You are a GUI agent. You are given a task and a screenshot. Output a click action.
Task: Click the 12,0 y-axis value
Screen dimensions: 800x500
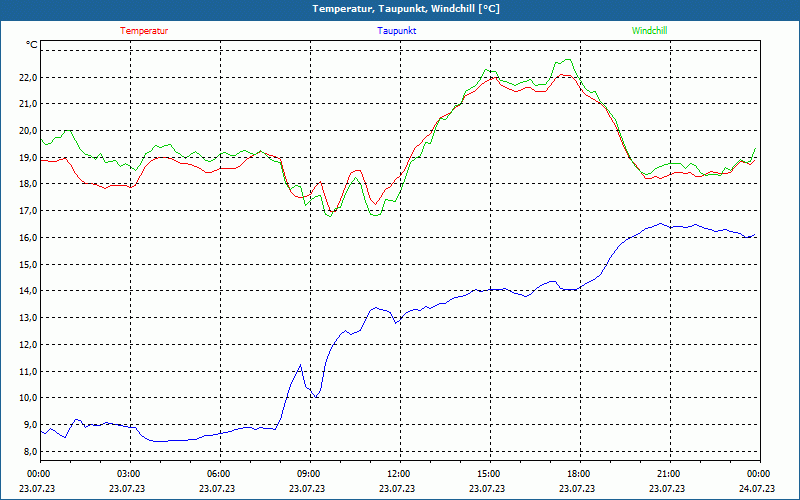(x=29, y=344)
